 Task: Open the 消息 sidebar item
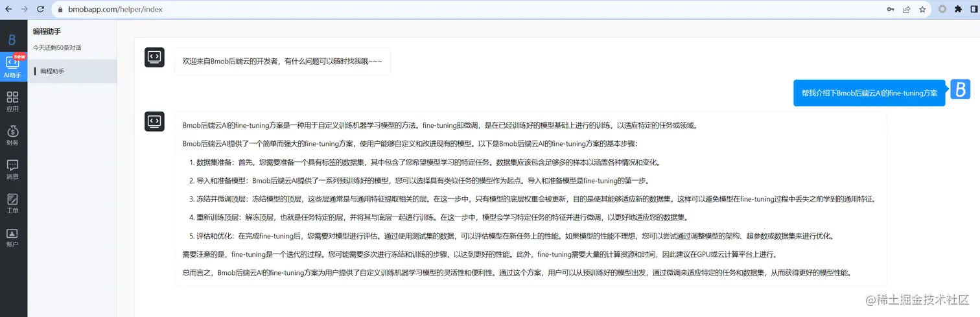(12, 169)
